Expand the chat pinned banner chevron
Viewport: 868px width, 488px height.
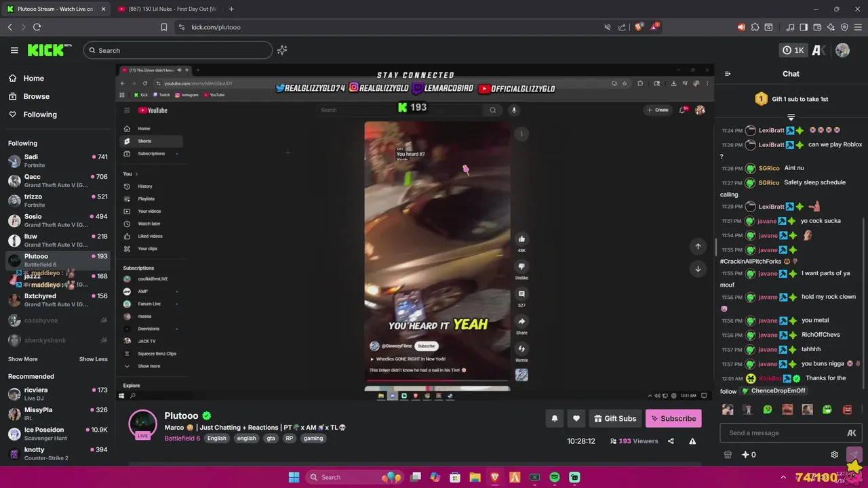791,117
